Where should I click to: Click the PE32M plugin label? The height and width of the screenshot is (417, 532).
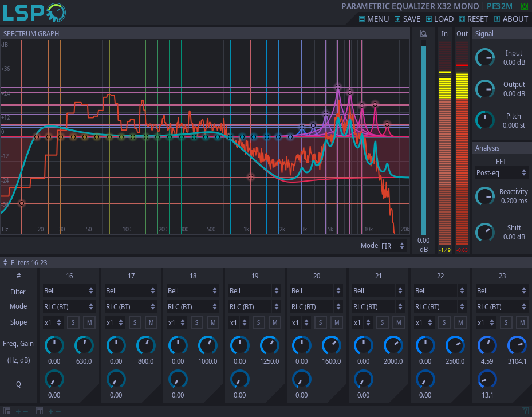pyautogui.click(x=499, y=6)
